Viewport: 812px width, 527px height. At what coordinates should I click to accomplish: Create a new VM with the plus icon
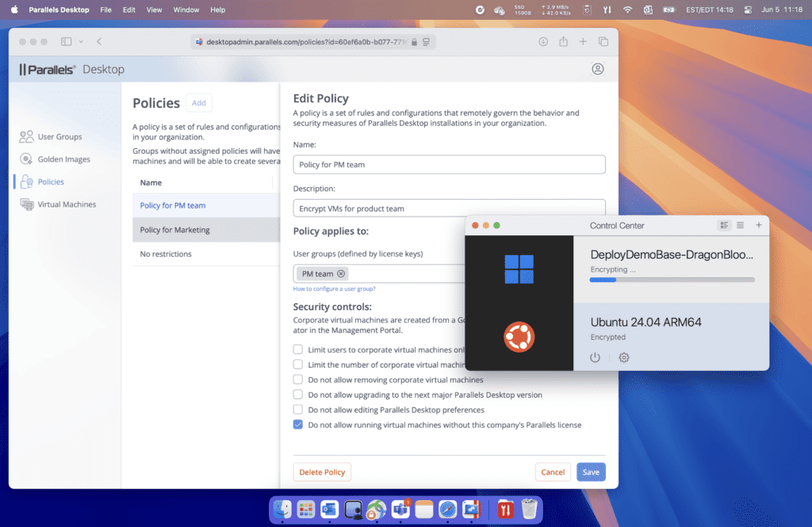[x=759, y=225]
